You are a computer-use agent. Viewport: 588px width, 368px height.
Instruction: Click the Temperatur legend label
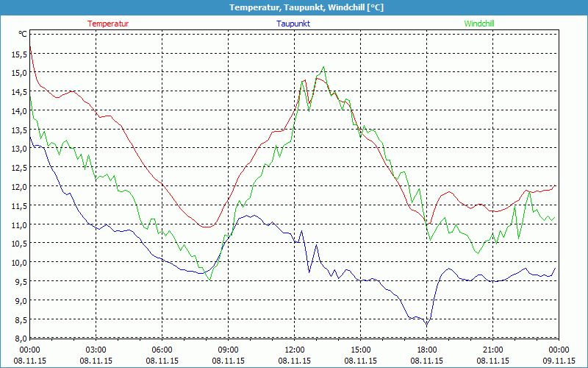pos(108,24)
